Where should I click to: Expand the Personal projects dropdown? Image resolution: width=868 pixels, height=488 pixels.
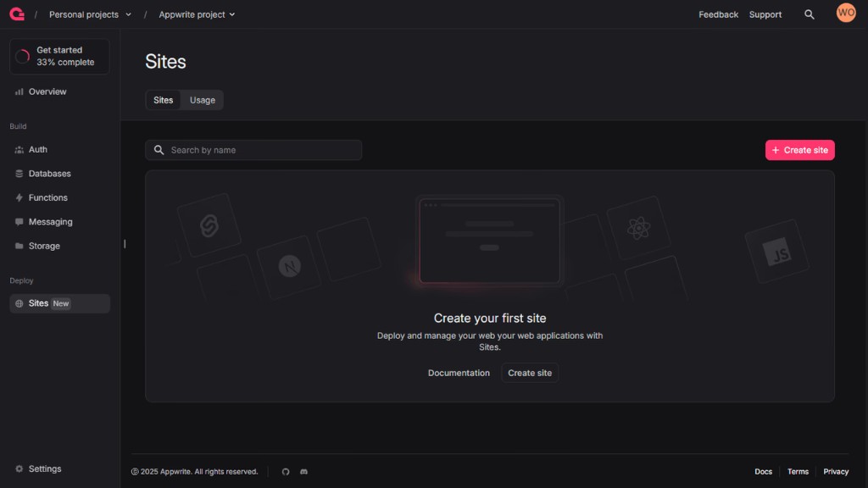click(90, 14)
